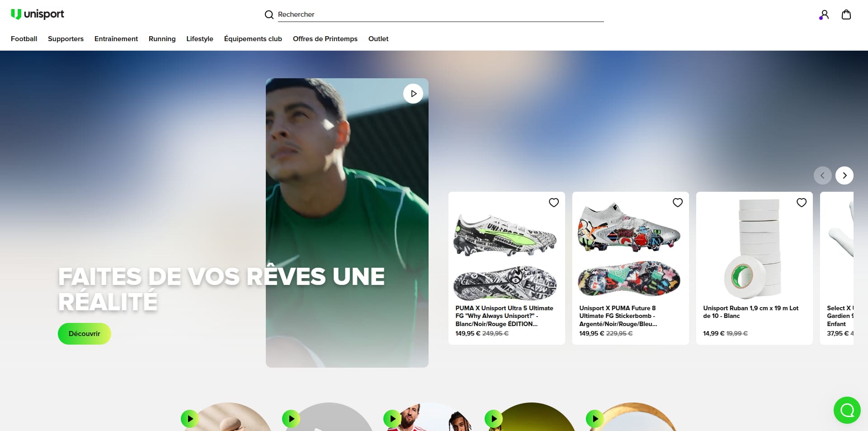Open the Running menu

pyautogui.click(x=162, y=39)
